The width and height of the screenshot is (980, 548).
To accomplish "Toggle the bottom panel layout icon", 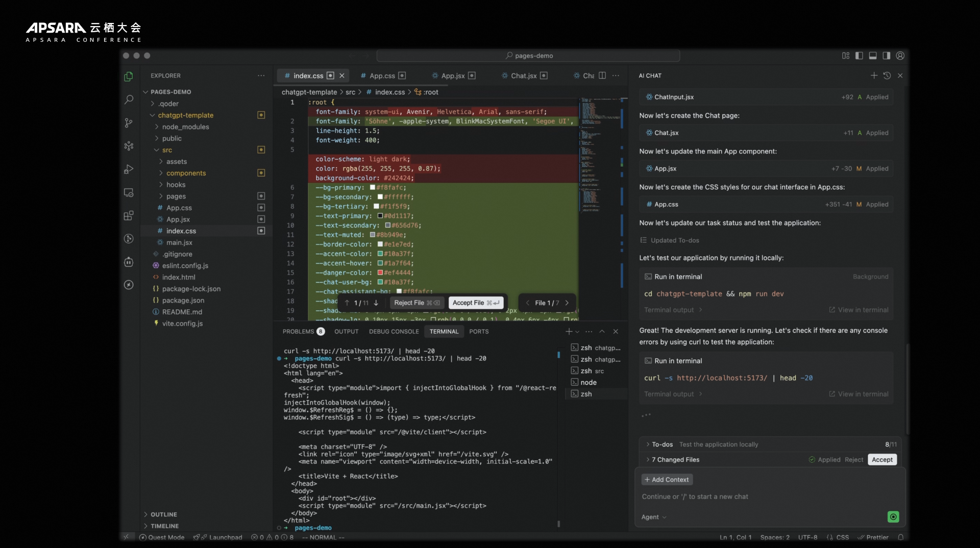I will (873, 56).
